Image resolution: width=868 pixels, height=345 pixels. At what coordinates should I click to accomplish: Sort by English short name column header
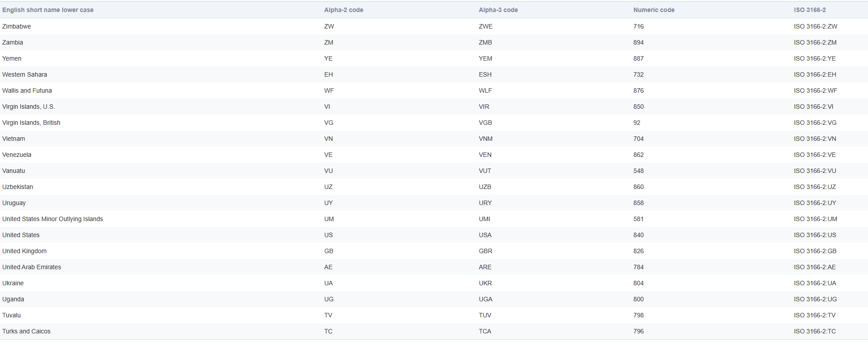point(48,10)
